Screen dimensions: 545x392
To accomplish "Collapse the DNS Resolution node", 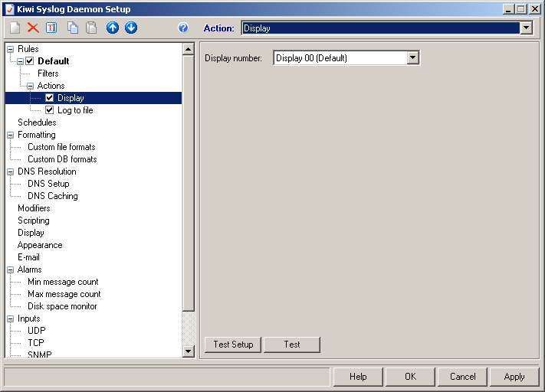I will (x=11, y=171).
